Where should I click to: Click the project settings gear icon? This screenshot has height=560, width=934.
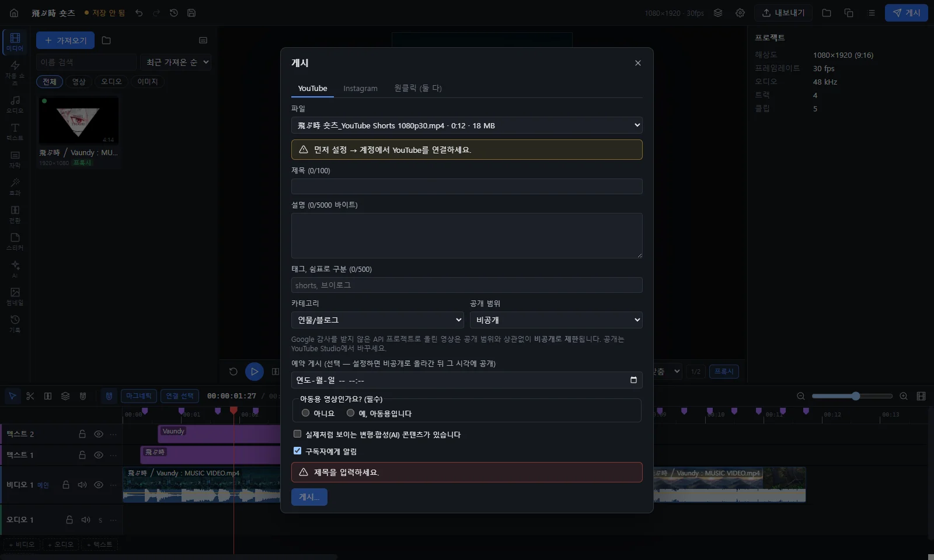[x=740, y=13]
